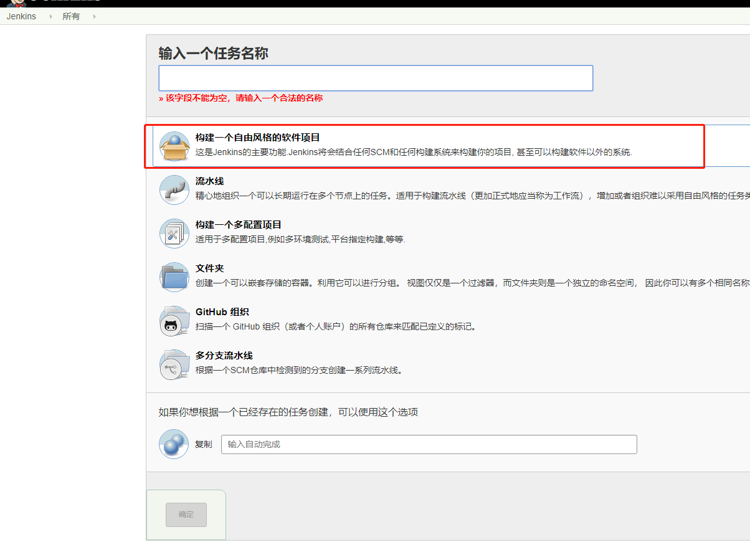Choose the 多分支流水线 title text
The image size is (750, 560).
point(224,356)
